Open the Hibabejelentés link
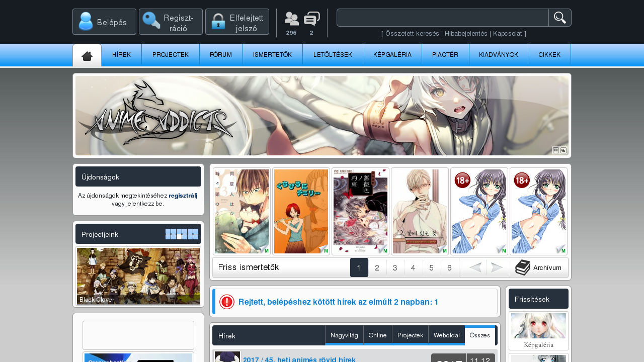The width and height of the screenshot is (644, 362). click(466, 34)
